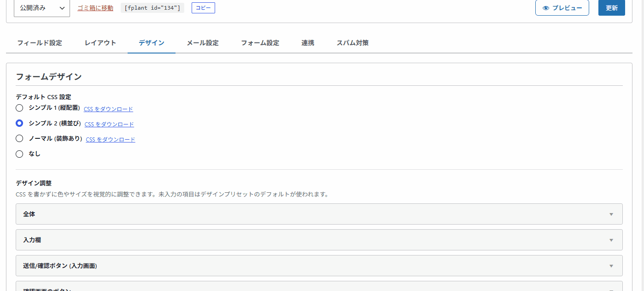Select the シンプル 2 (横並び) radio button
This screenshot has height=291, width=644.
click(x=19, y=123)
